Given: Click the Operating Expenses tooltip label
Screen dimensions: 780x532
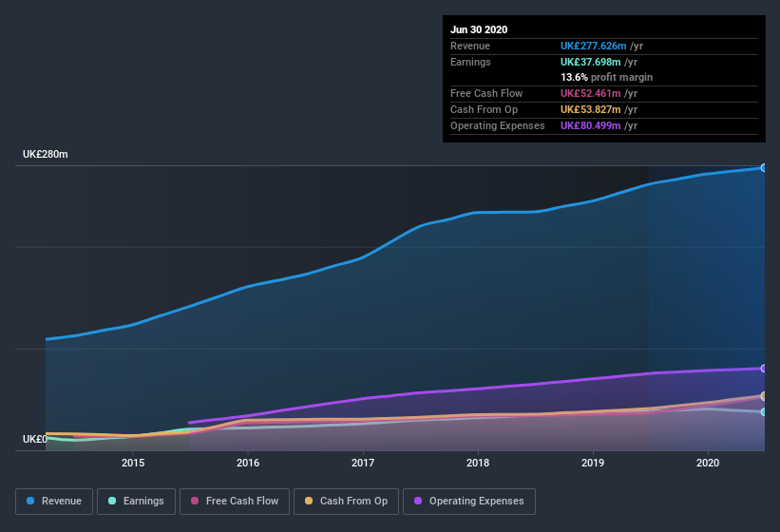Looking at the screenshot, I should pyautogui.click(x=498, y=125).
